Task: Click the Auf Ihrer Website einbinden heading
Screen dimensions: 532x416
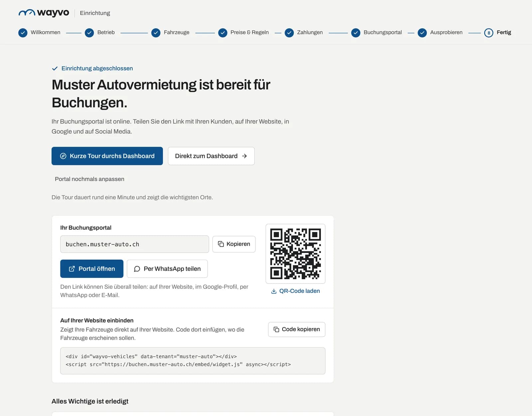Action: pyautogui.click(x=97, y=320)
